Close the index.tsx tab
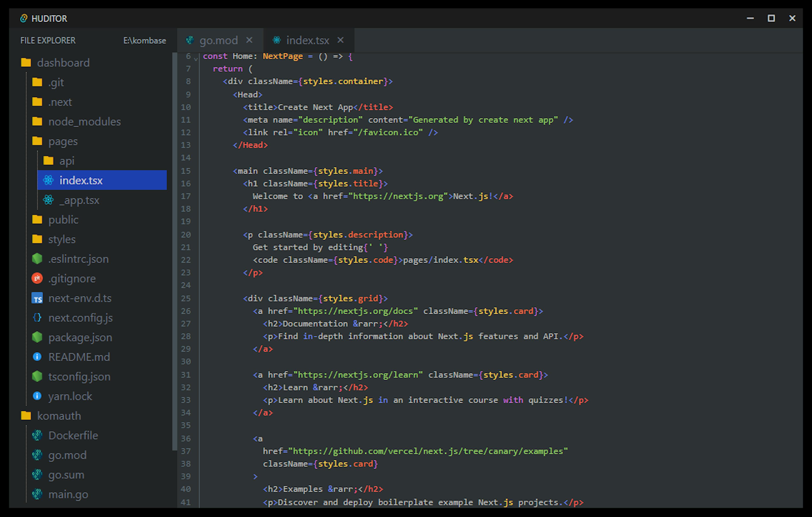 tap(341, 40)
